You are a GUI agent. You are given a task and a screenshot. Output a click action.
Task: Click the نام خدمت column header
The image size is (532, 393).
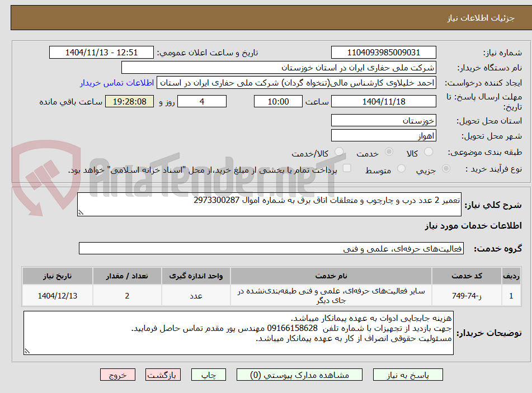coord(331,276)
